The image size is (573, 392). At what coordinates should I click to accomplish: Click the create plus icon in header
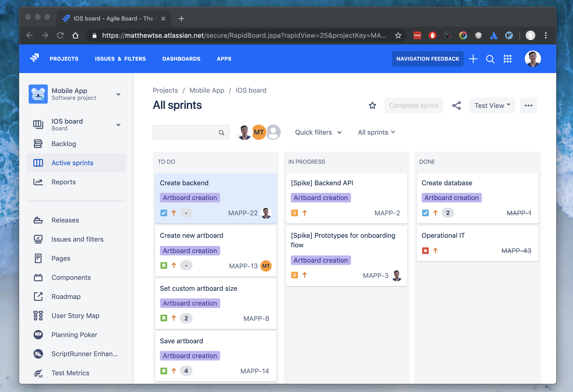tap(473, 59)
